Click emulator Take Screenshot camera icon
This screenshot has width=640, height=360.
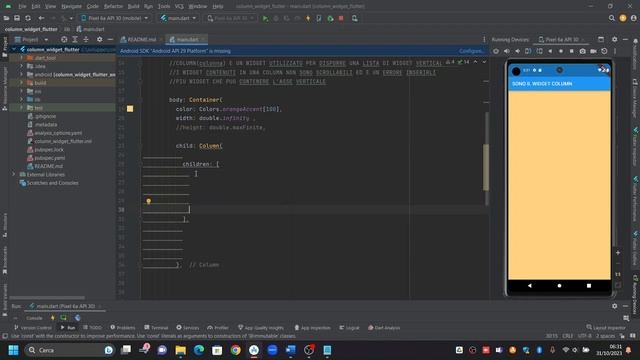pyautogui.click(x=582, y=51)
